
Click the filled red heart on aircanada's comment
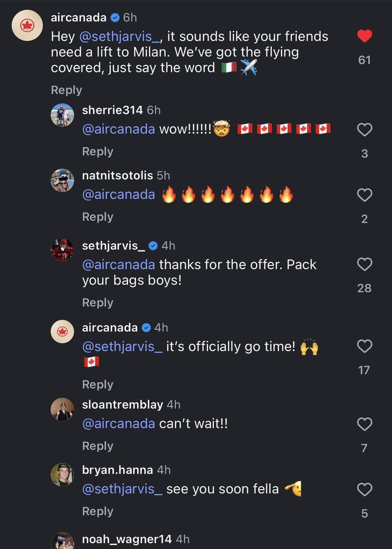[x=365, y=36]
